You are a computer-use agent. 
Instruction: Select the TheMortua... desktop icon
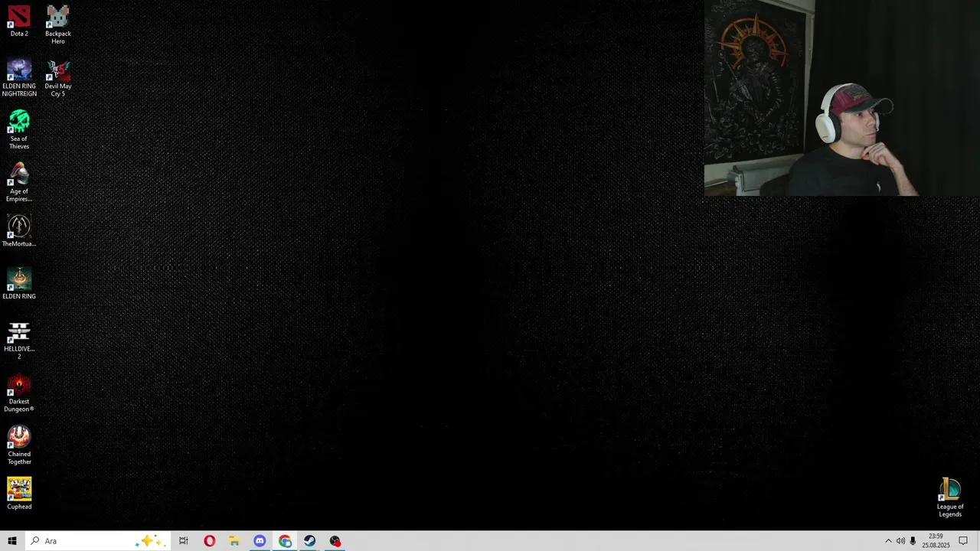click(x=19, y=231)
